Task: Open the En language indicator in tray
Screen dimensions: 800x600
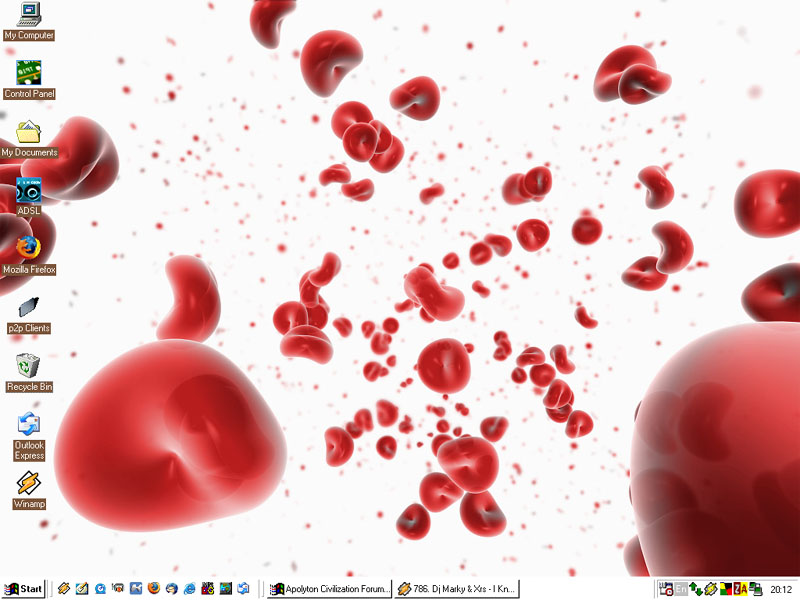Action: [x=681, y=589]
